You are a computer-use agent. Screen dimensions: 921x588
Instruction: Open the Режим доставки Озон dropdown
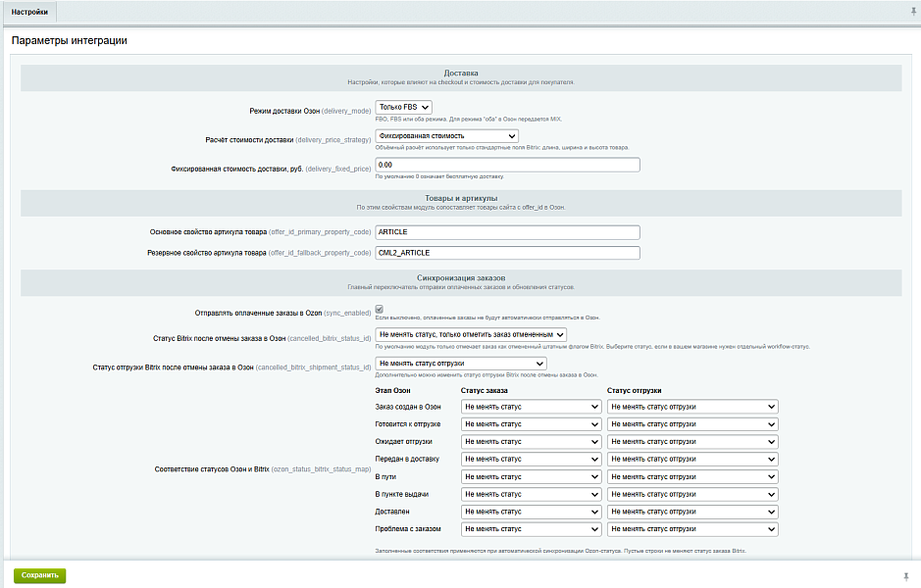[403, 108]
